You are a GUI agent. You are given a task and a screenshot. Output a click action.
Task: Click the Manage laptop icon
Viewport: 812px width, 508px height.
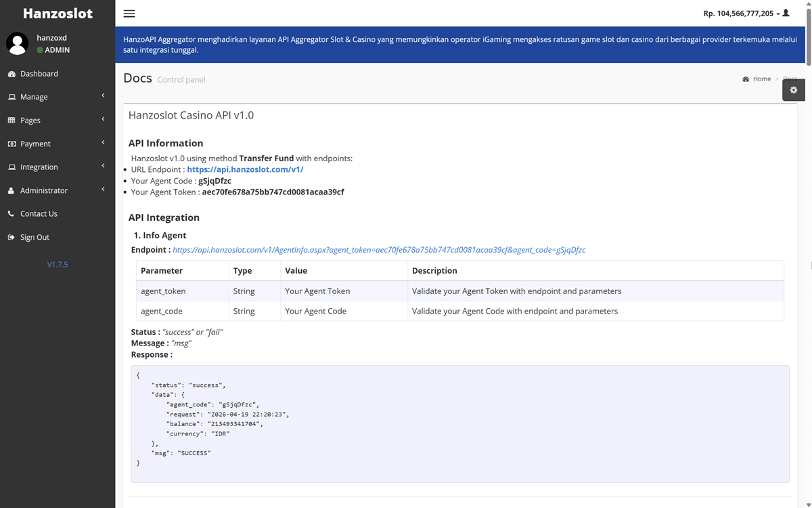pos(12,97)
